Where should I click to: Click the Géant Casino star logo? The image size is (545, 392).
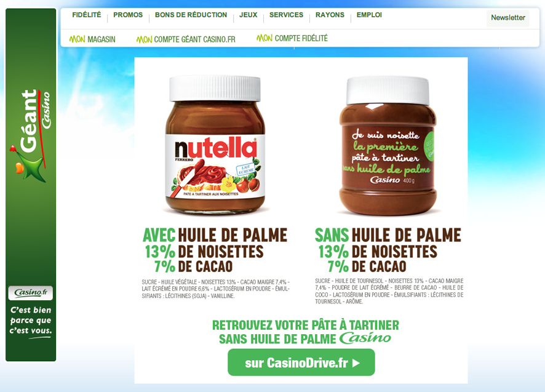[x=29, y=164]
